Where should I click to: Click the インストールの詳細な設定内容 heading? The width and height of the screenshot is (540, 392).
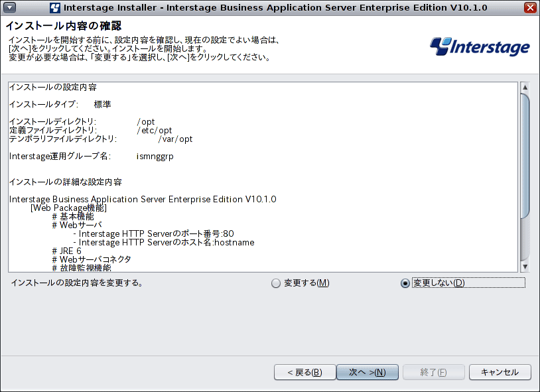[66, 182]
